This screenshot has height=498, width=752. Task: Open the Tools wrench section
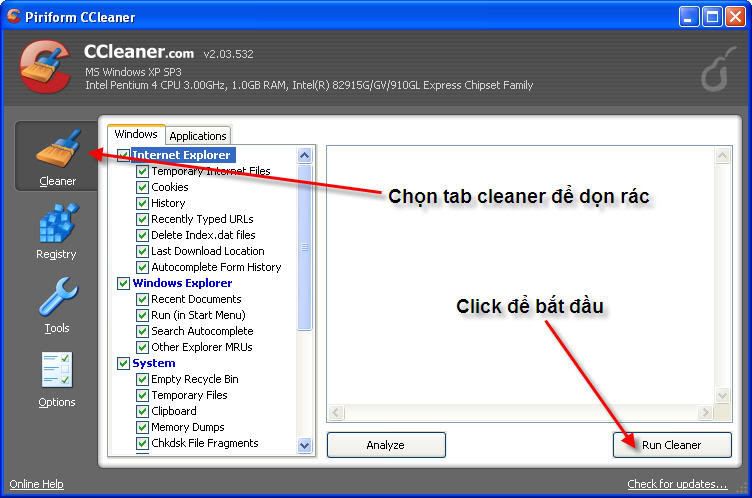click(57, 305)
